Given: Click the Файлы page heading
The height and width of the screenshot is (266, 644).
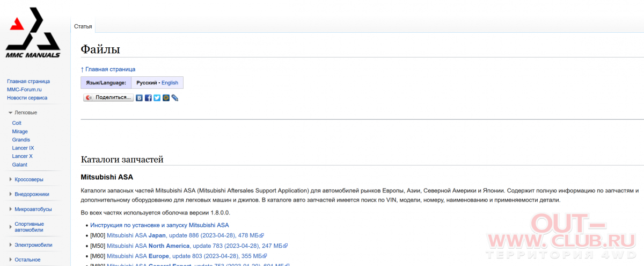Looking at the screenshot, I should pyautogui.click(x=100, y=49).
